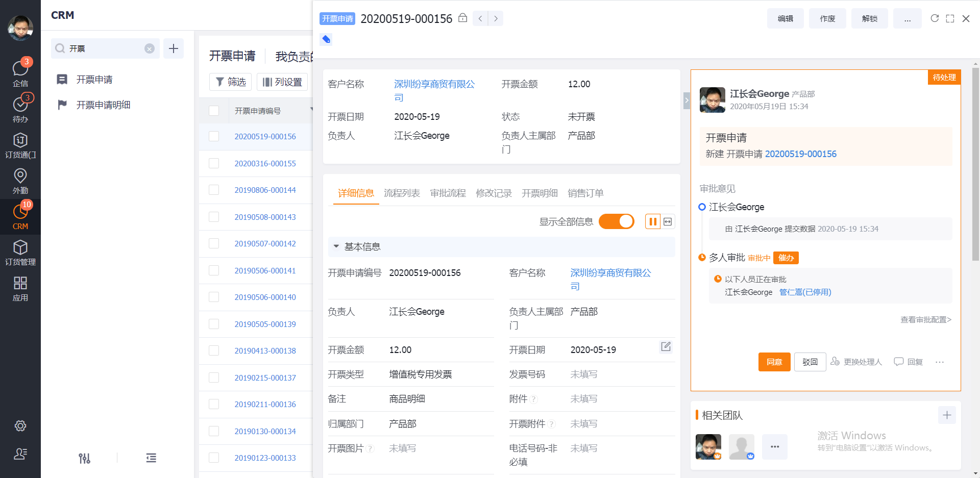Viewport: 980px width, 478px height.
Task: Open the contacts icon at sidebar bottom
Action: pyautogui.click(x=20, y=454)
